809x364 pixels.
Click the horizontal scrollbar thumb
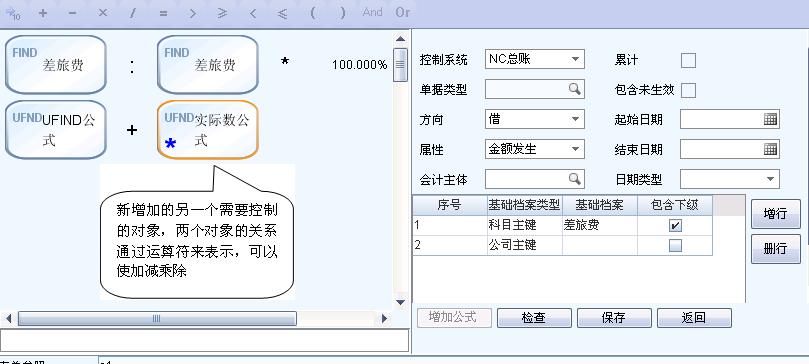coord(157,319)
